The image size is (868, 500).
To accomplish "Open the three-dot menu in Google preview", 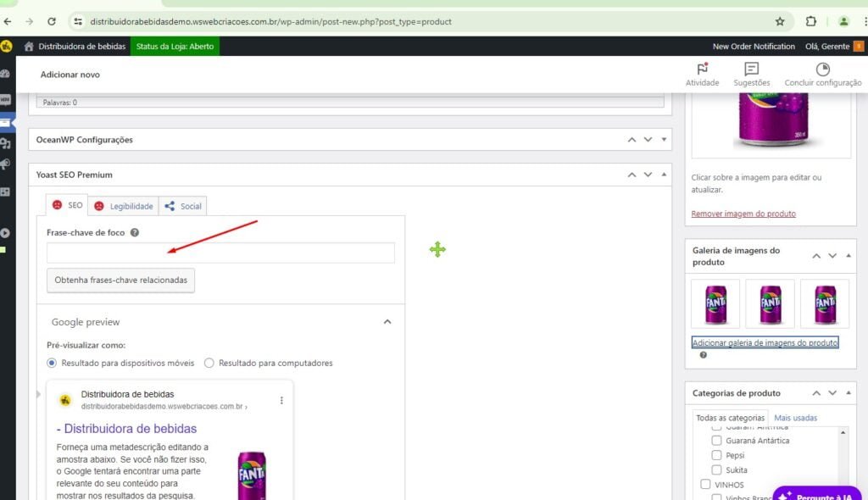I will pyautogui.click(x=281, y=400).
